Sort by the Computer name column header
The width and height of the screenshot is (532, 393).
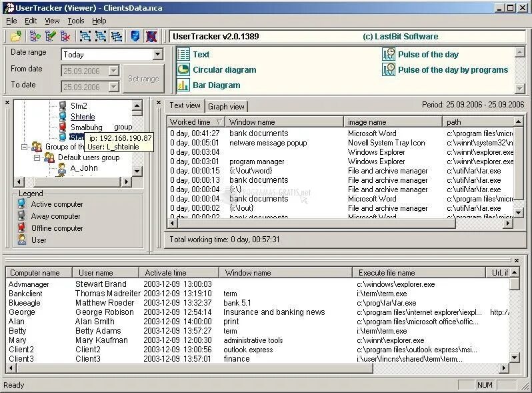tap(39, 272)
